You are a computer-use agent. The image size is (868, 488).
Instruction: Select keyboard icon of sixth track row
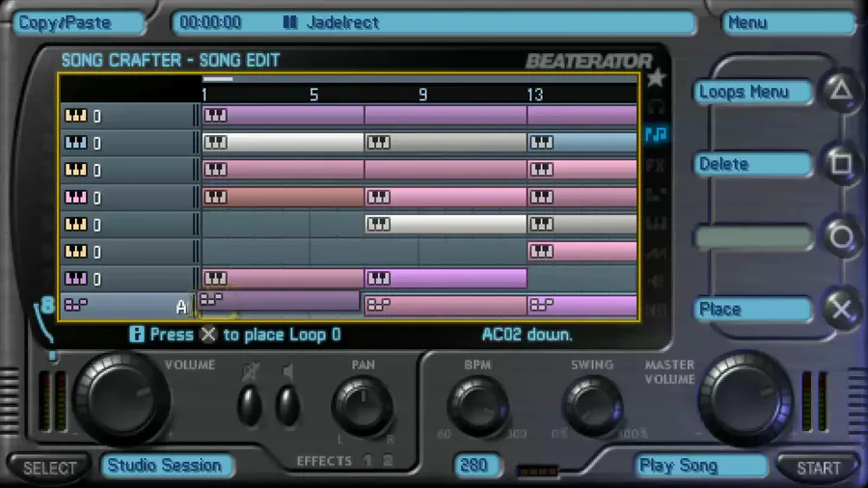(76, 251)
